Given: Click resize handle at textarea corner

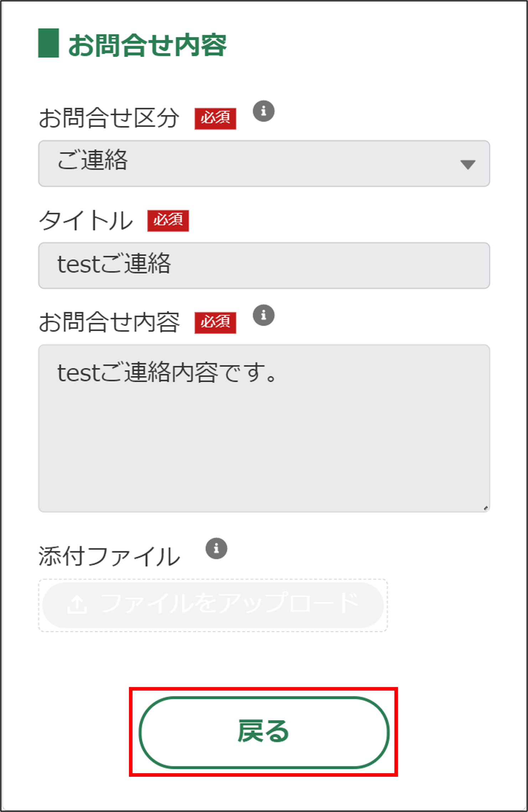Looking at the screenshot, I should 486,508.
